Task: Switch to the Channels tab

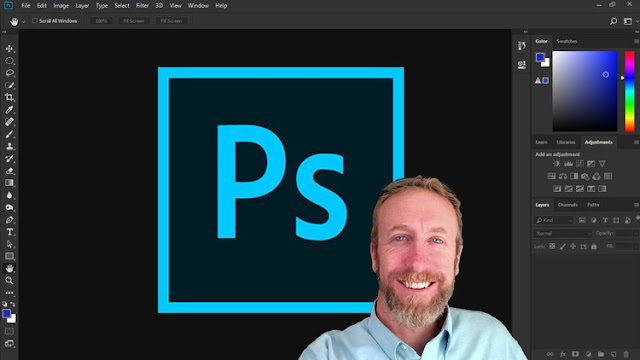Action: coord(567,205)
